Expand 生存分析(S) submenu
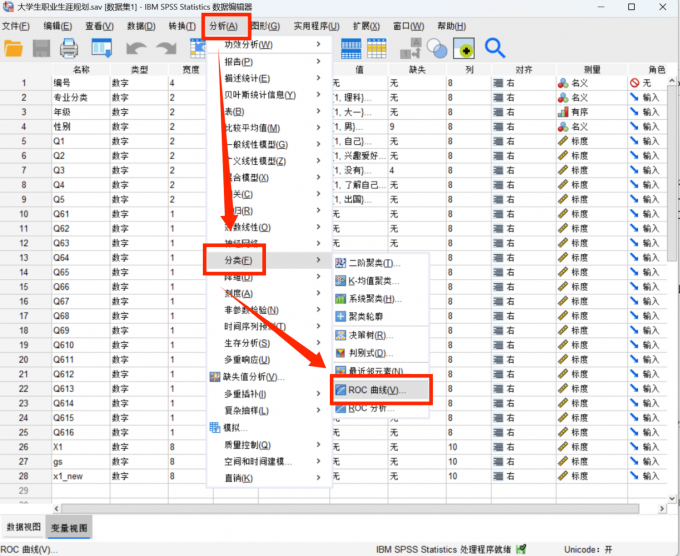Image resolution: width=680 pixels, height=556 pixels. (269, 343)
